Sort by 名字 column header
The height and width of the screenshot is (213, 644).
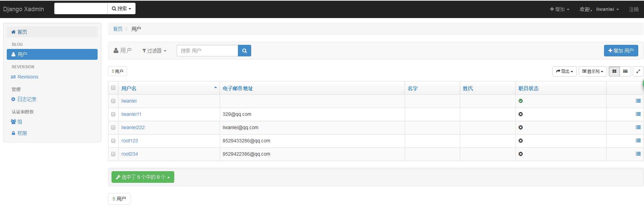point(412,88)
